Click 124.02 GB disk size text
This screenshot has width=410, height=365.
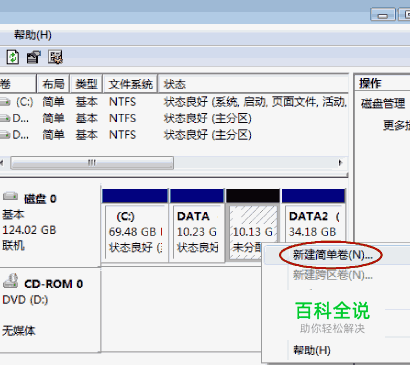(29, 230)
